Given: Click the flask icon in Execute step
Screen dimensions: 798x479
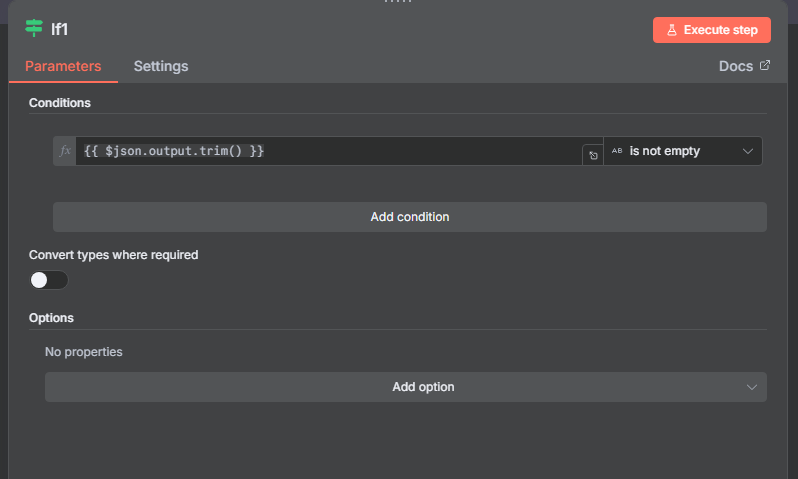Looking at the screenshot, I should tap(672, 30).
